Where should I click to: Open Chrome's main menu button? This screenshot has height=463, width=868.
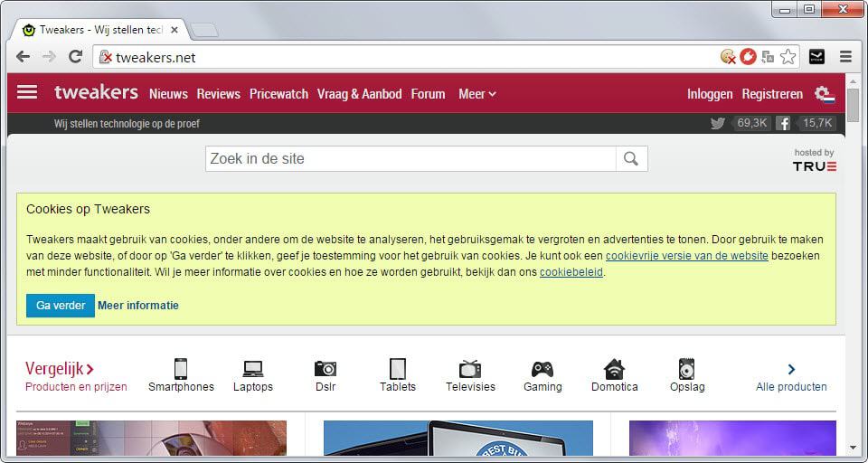[845, 57]
